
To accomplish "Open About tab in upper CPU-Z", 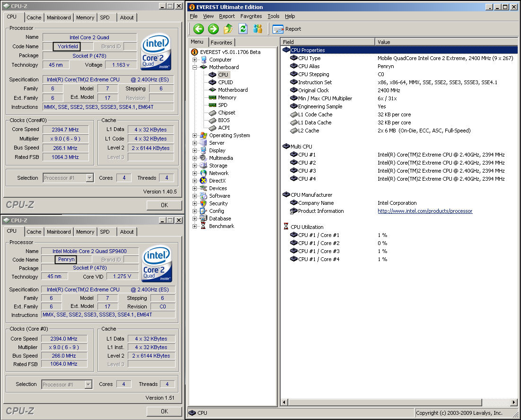I will [x=127, y=17].
